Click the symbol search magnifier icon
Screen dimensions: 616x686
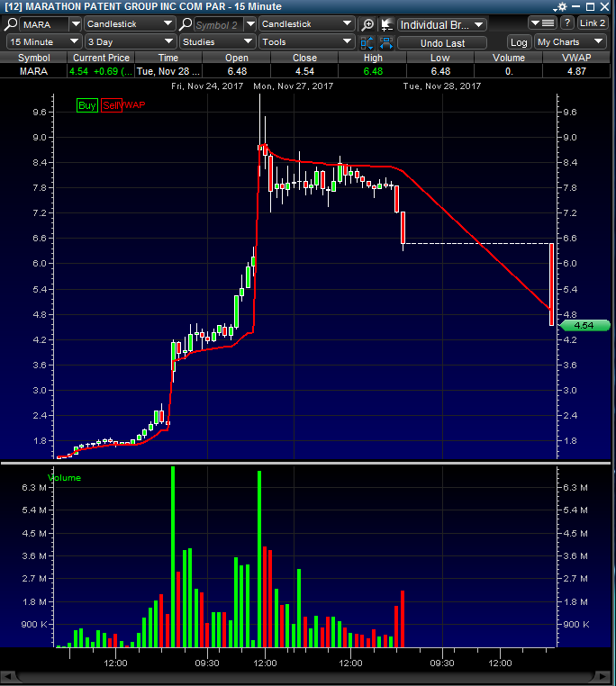(10, 24)
